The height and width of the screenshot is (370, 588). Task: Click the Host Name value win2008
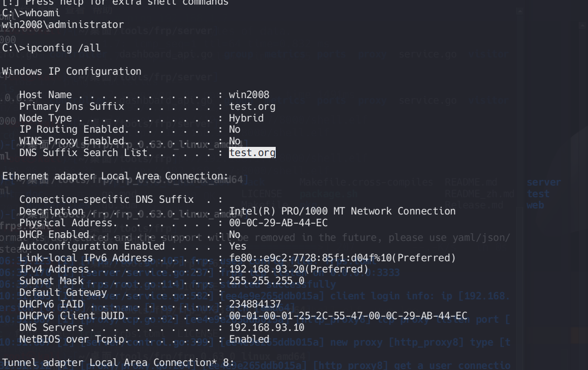click(x=249, y=95)
